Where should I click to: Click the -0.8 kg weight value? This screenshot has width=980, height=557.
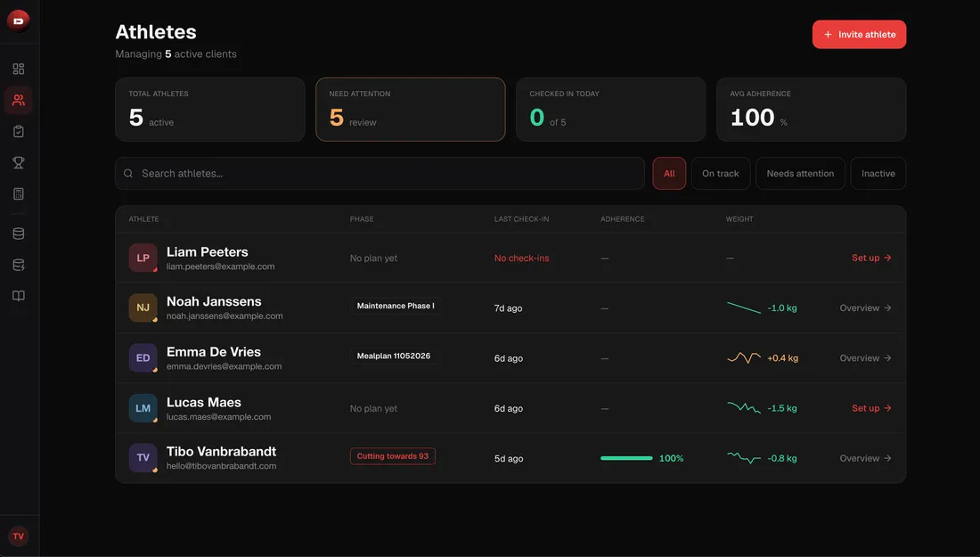782,458
